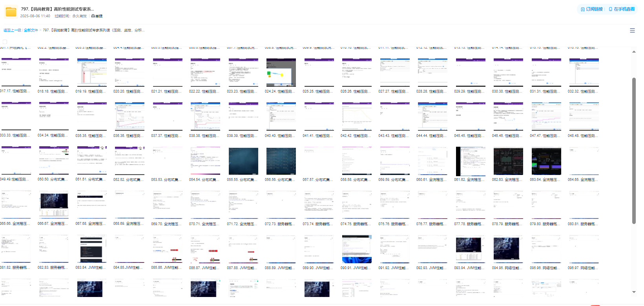Toggle the select-all files checkbox

tap(5, 42)
